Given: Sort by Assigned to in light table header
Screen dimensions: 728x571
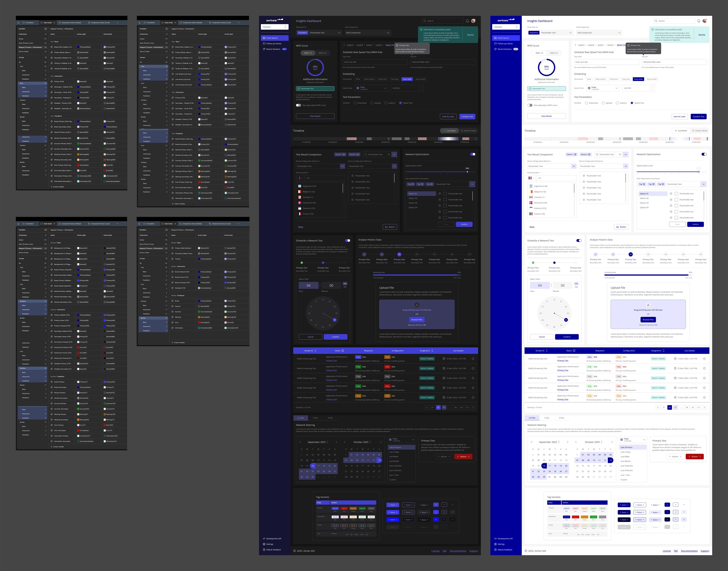Looking at the screenshot, I should [x=663, y=351].
